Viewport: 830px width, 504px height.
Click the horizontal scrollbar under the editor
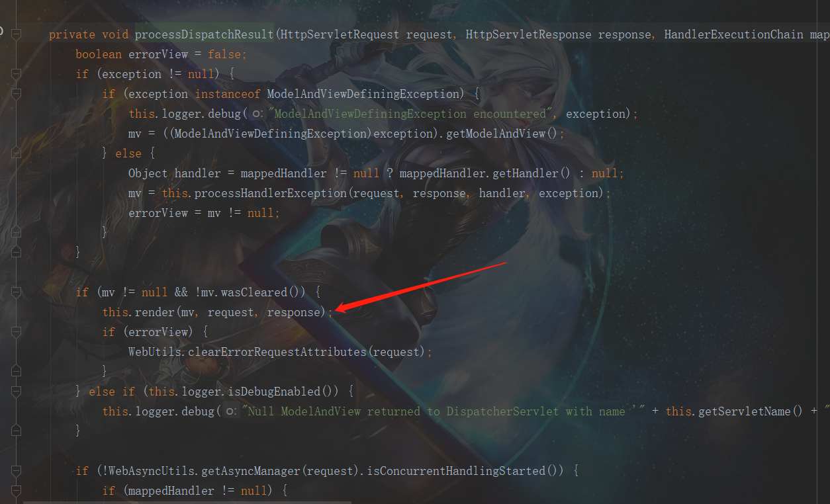pos(187,501)
